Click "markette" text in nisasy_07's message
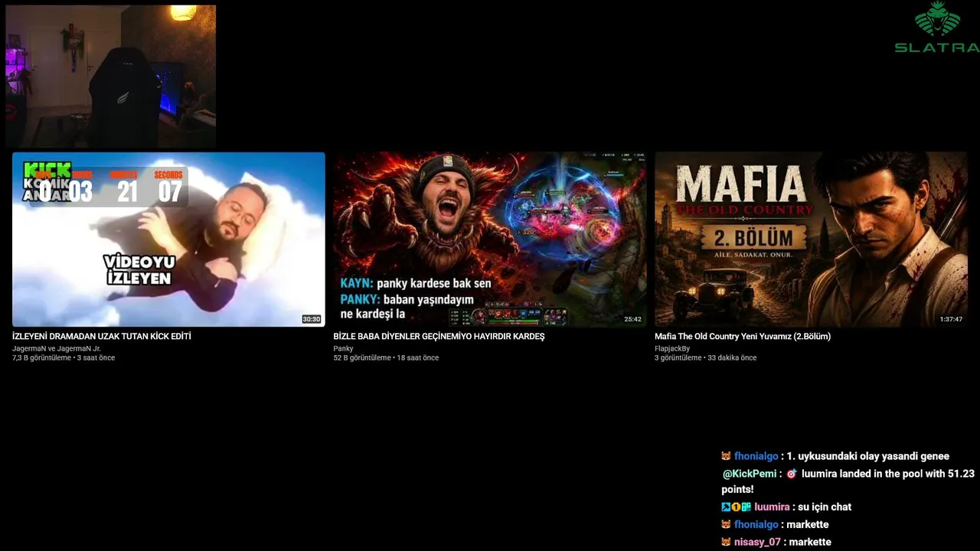This screenshot has height=551, width=980. click(x=811, y=542)
